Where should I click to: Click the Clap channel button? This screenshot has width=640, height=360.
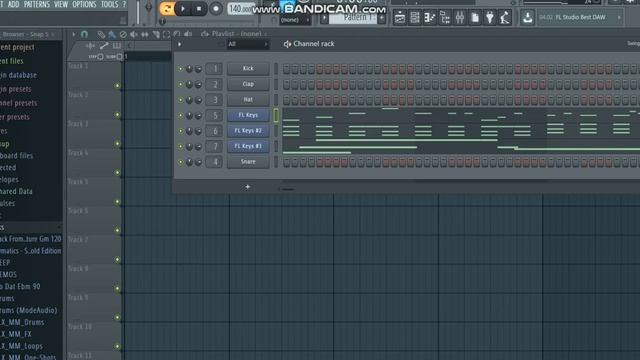tap(248, 84)
